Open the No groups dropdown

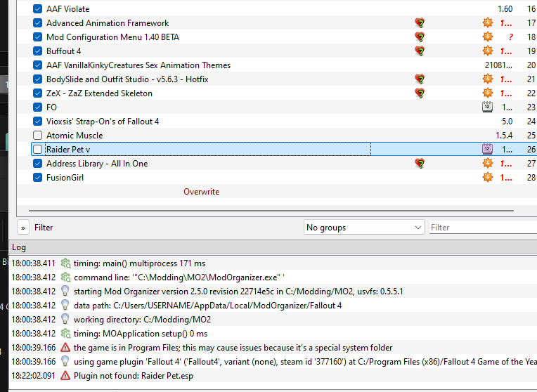click(363, 228)
